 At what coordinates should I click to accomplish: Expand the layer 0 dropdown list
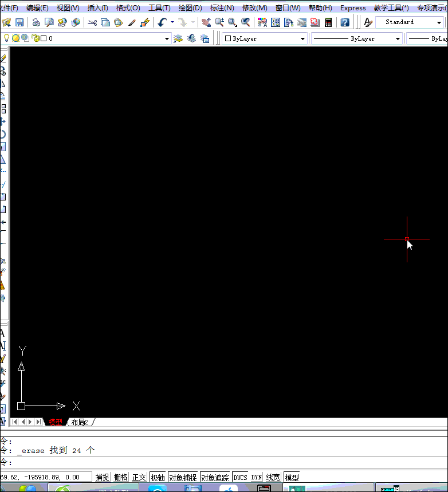[x=167, y=39]
